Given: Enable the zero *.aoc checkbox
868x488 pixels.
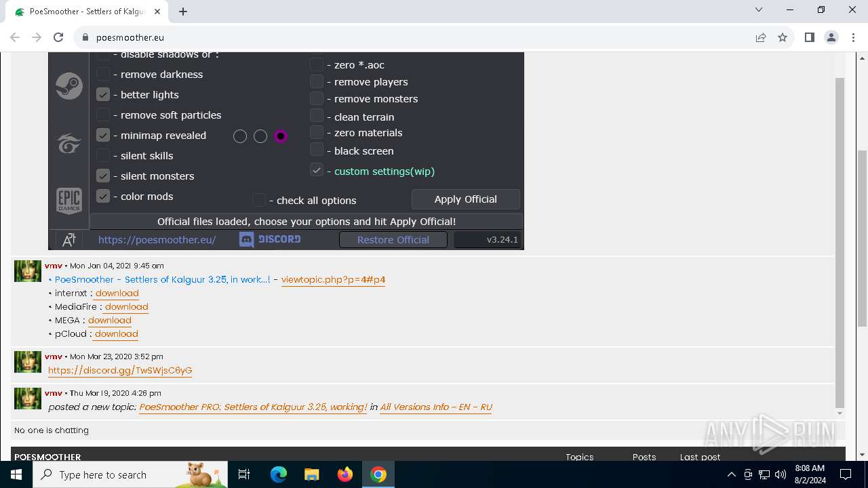Looking at the screenshot, I should 317,64.
